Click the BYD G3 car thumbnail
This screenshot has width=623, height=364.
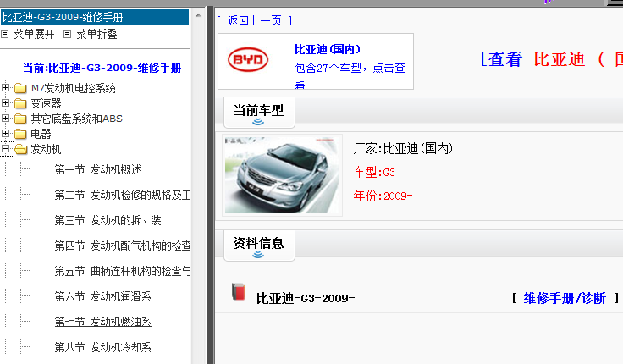[x=282, y=175]
